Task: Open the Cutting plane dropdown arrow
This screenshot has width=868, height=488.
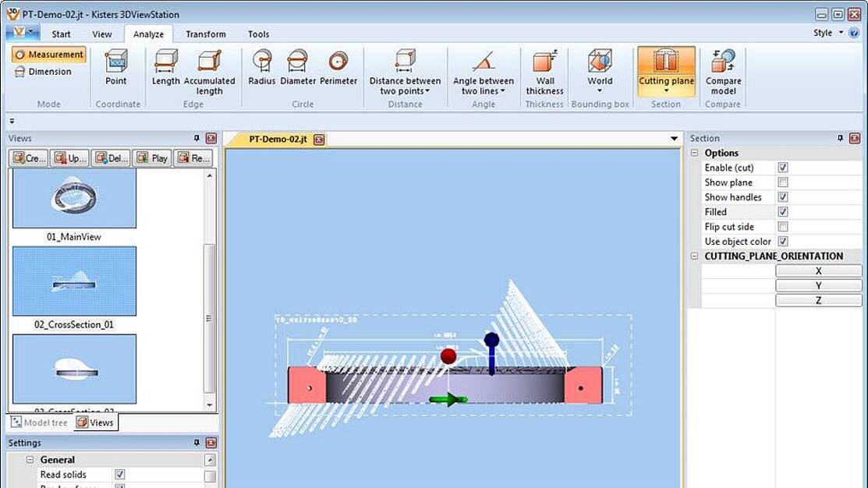Action: tap(666, 91)
